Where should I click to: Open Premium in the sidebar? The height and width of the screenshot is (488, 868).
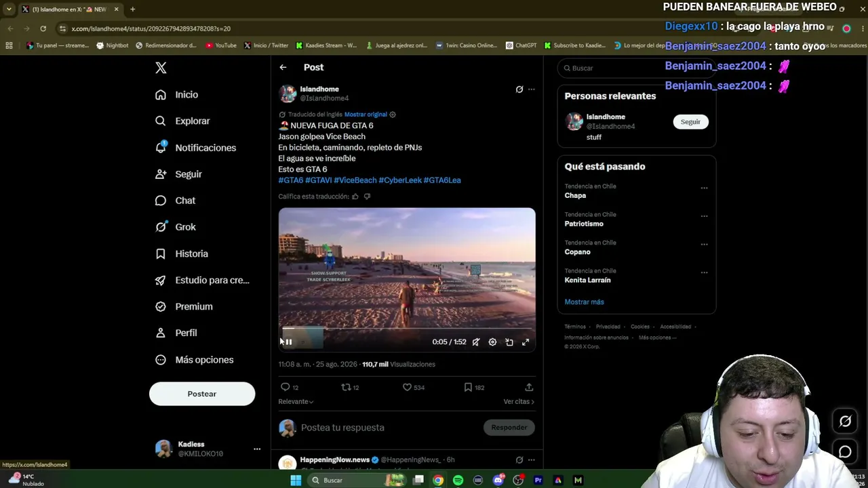click(184, 306)
